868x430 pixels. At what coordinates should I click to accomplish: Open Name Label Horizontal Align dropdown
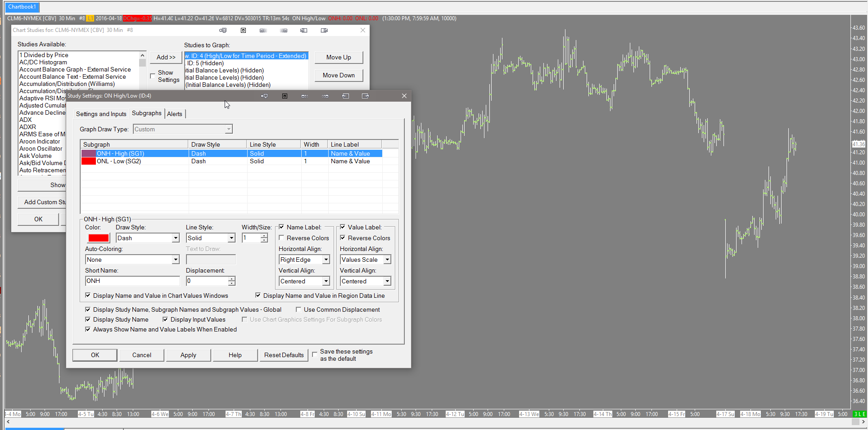tap(326, 260)
